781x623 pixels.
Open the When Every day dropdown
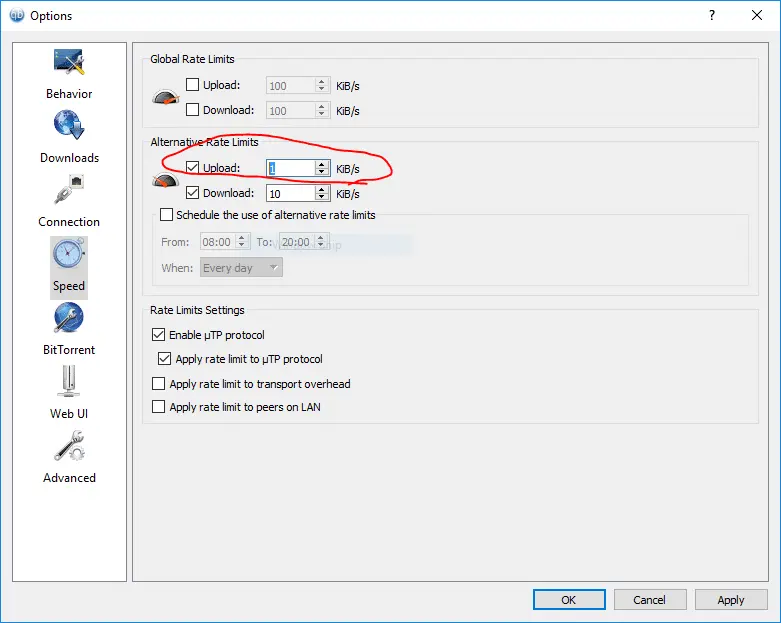click(x=241, y=267)
